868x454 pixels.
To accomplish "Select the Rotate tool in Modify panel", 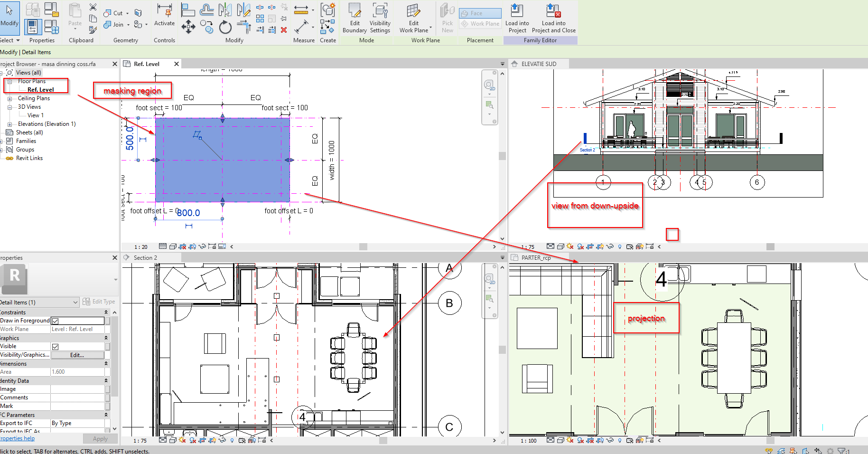I will pyautogui.click(x=224, y=27).
